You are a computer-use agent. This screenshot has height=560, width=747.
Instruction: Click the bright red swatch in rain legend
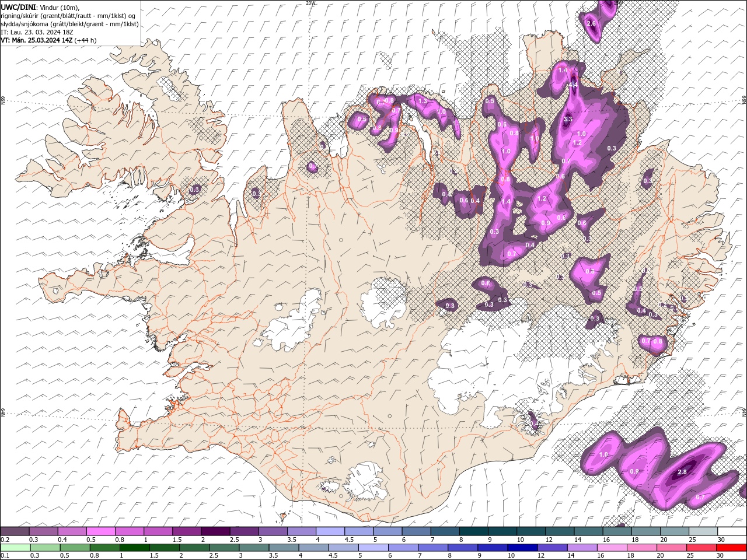731,548
